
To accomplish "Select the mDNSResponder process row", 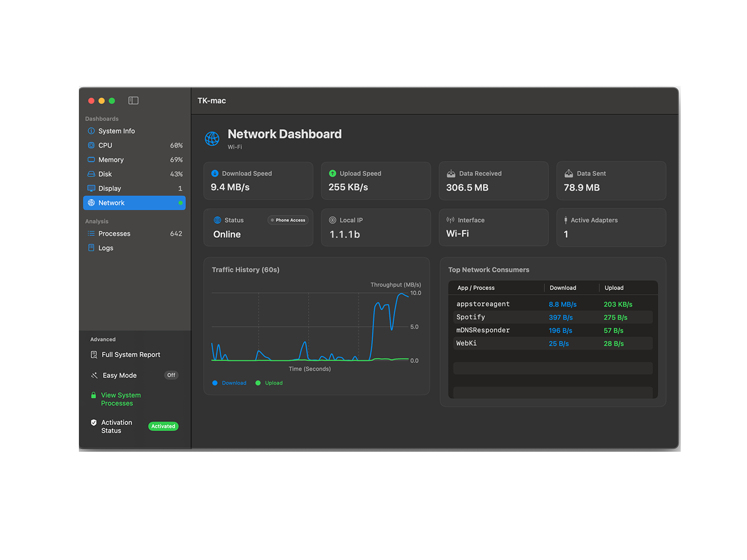I will click(553, 330).
